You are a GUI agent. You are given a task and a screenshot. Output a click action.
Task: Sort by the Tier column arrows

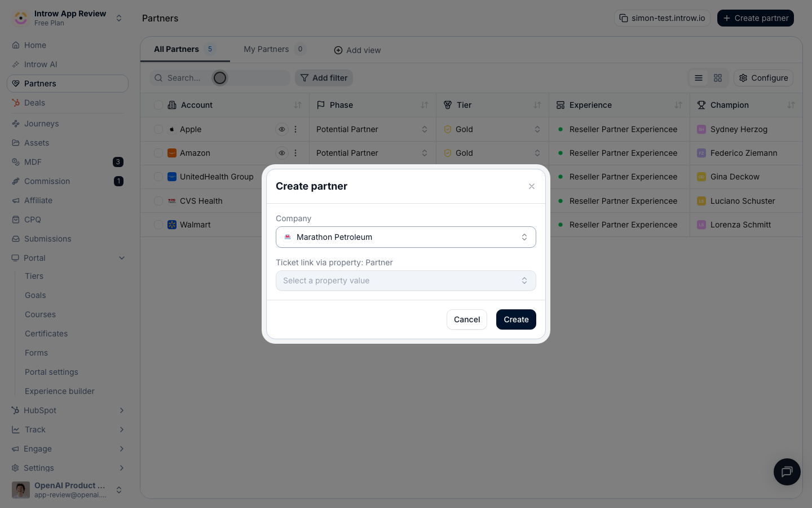537,105
